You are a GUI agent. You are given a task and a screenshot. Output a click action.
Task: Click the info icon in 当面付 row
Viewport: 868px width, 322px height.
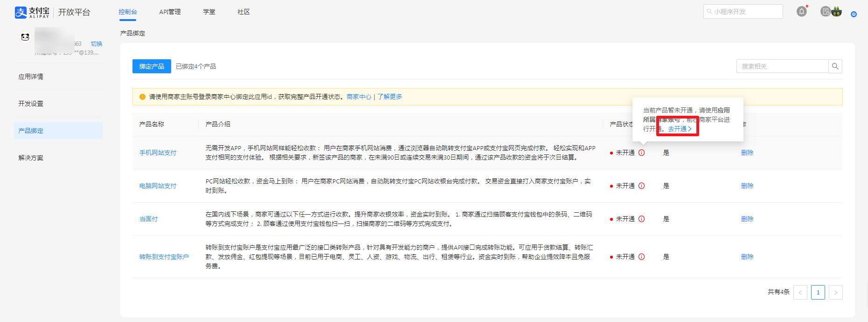point(642,219)
